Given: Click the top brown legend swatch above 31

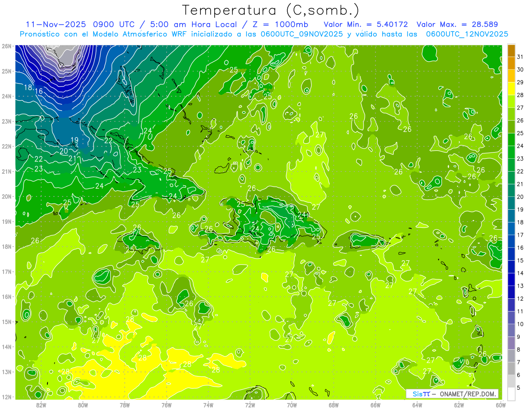Looking at the screenshot, I should click(511, 51).
